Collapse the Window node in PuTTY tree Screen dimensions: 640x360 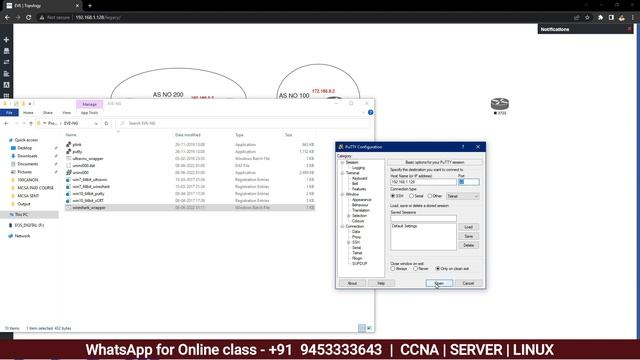point(342,194)
